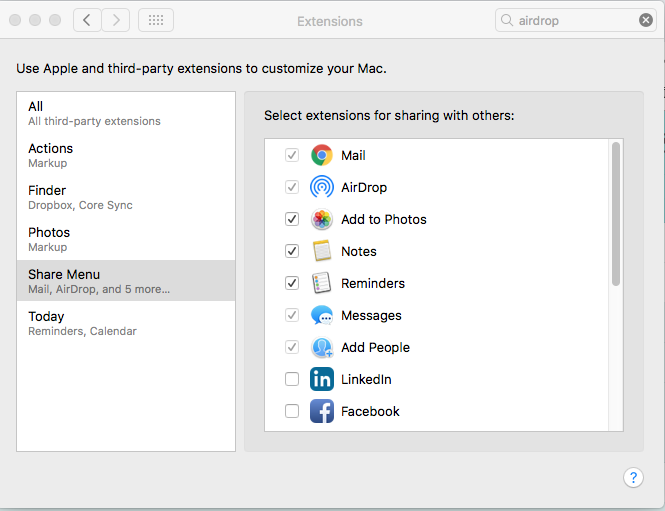665x511 pixels.
Task: Show all preferences grid button
Action: (x=156, y=20)
